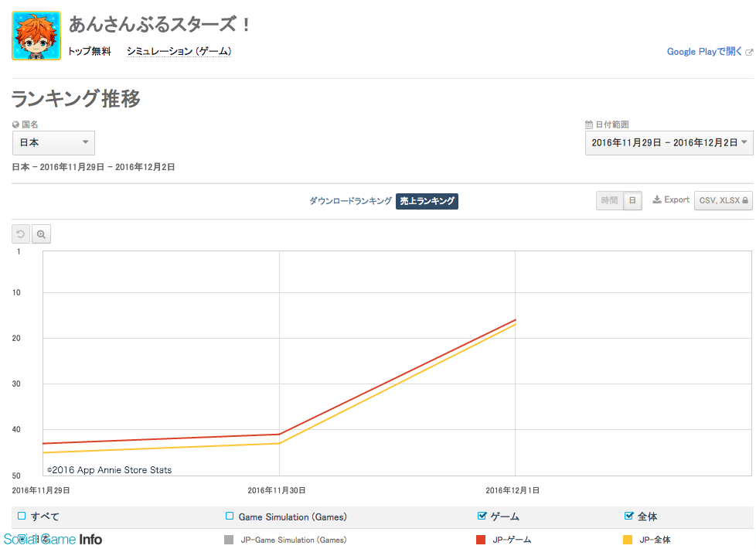Click the 2016年11月29日 axis label
Viewport: 756px width, 549px height.
point(41,491)
